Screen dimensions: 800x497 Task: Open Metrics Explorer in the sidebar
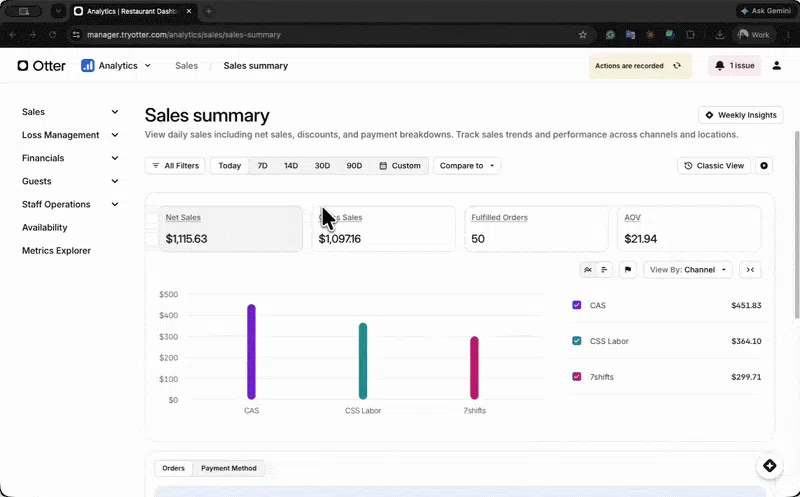pyautogui.click(x=56, y=251)
